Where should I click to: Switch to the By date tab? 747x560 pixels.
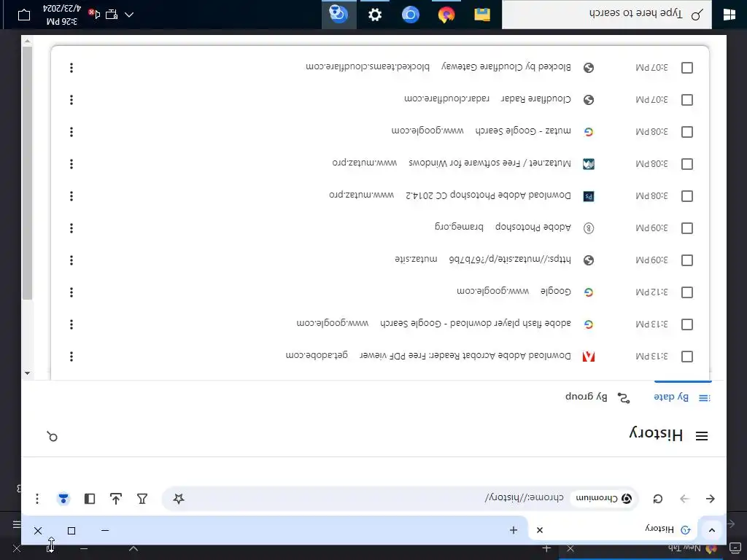(683, 397)
